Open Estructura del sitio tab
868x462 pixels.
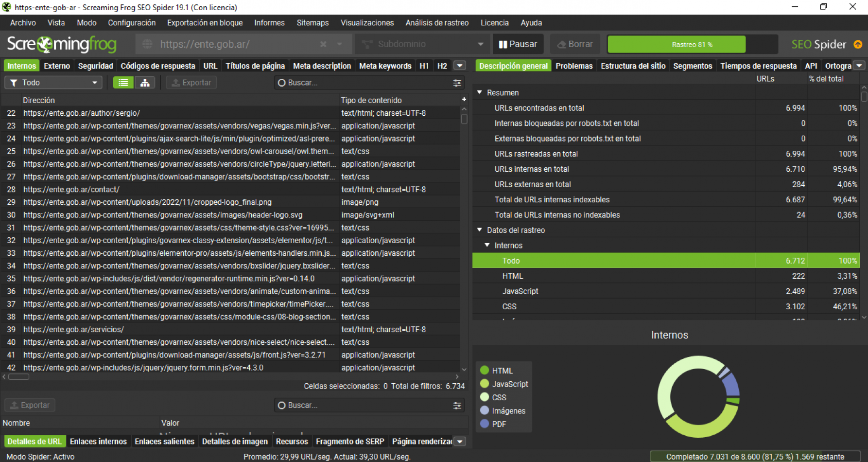tap(633, 66)
